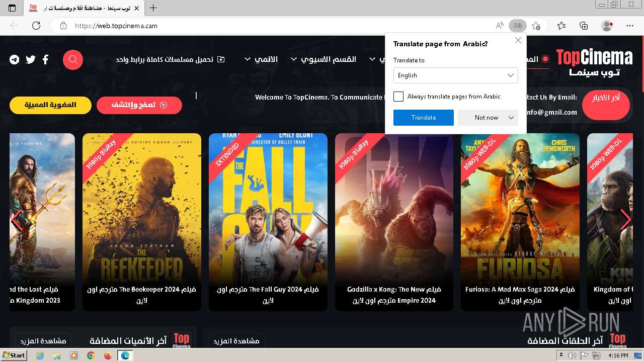Expand the القسم الاسيوي menu
The width and height of the screenshot is (644, 362).
(324, 59)
